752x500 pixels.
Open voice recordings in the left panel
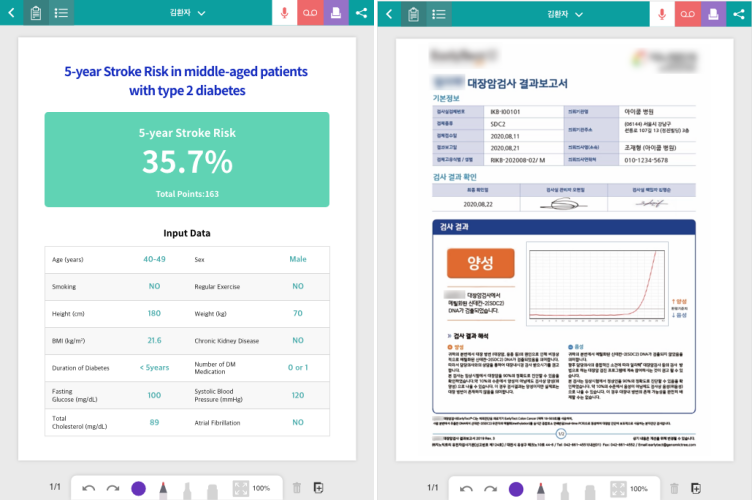click(310, 12)
